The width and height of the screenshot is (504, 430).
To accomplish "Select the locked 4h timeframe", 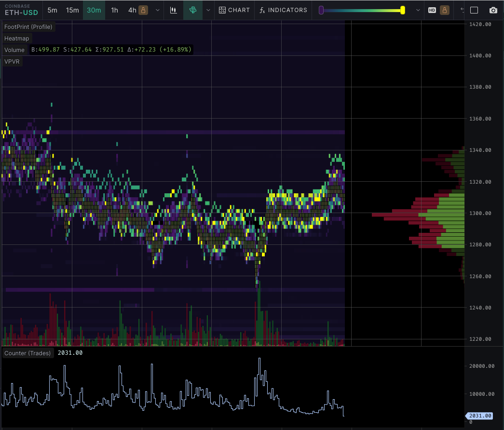I will [x=132, y=10].
